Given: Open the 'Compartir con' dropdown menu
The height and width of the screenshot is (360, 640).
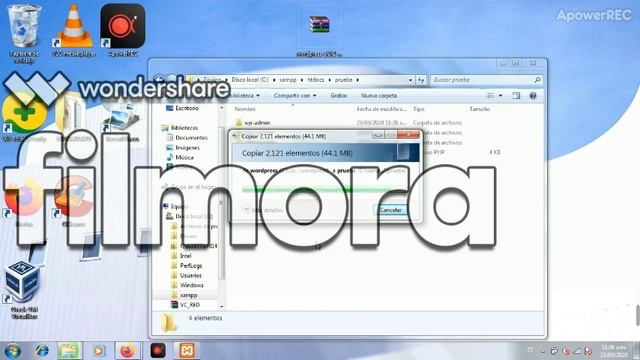Looking at the screenshot, I should tap(295, 96).
